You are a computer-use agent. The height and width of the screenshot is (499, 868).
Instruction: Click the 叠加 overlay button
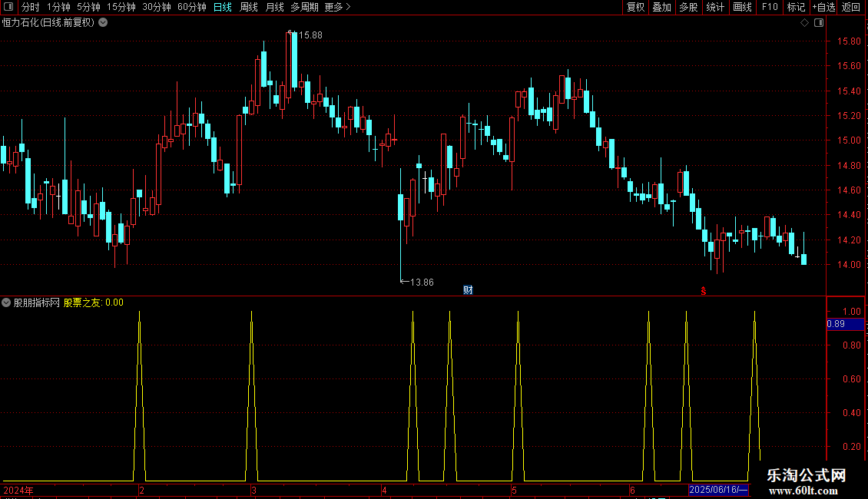(662, 7)
